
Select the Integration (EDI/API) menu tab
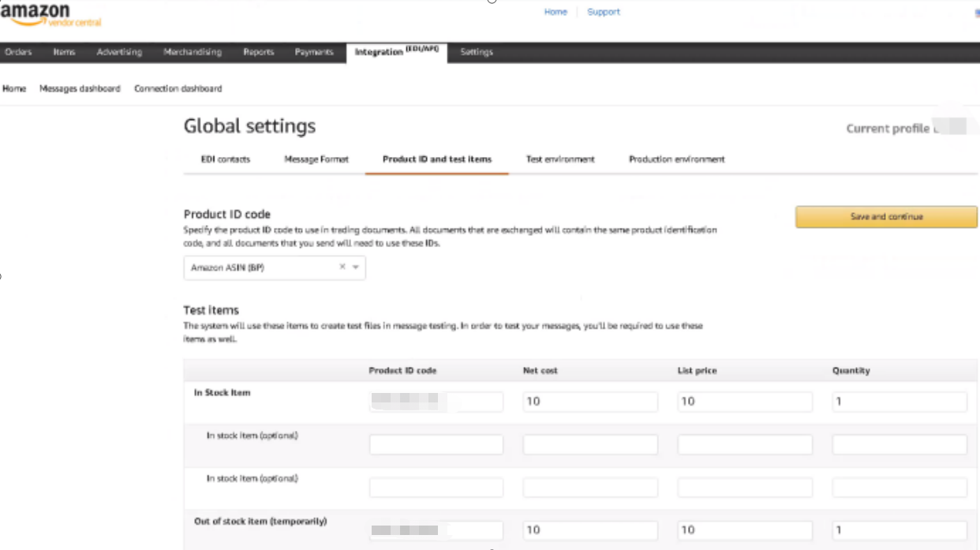pyautogui.click(x=397, y=52)
